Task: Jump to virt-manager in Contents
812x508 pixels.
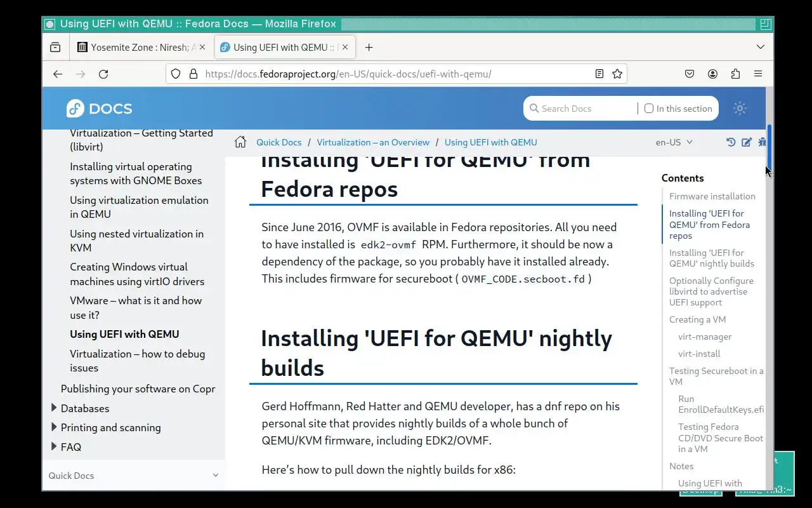Action: click(x=705, y=337)
